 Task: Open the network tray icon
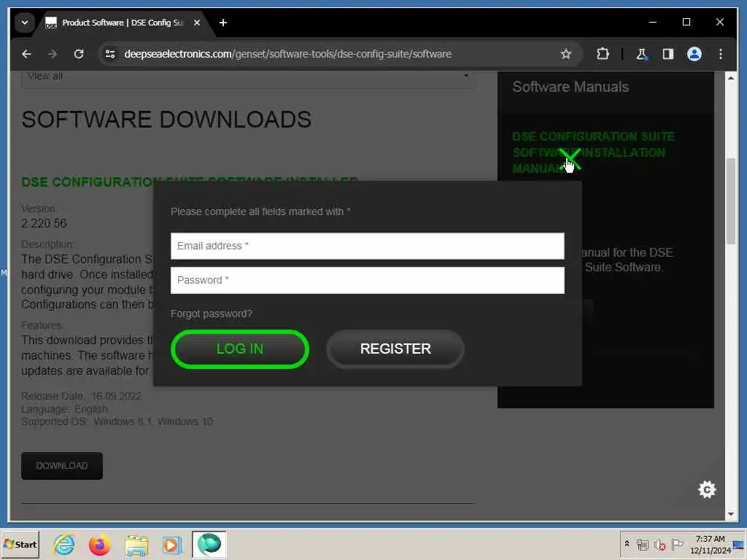coord(642,544)
